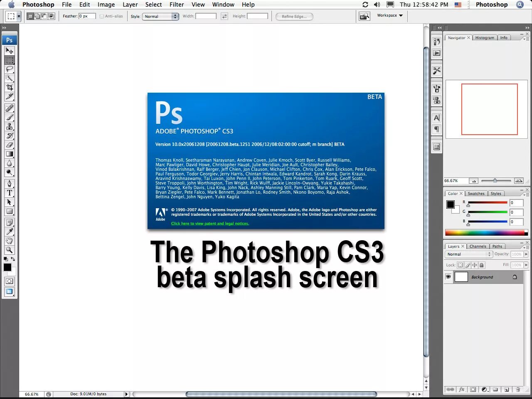The image size is (532, 399).
Task: Open the Image menu
Action: [106, 5]
